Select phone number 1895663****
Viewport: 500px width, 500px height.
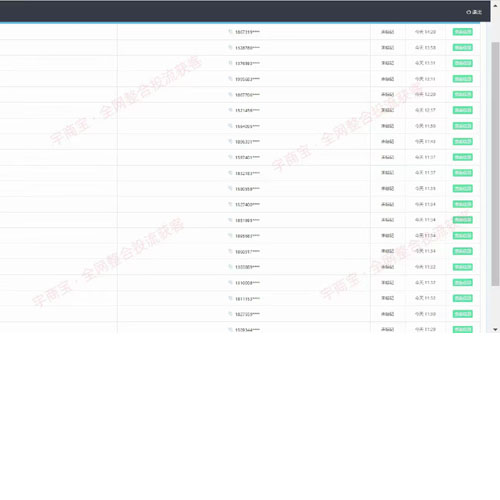(247, 236)
